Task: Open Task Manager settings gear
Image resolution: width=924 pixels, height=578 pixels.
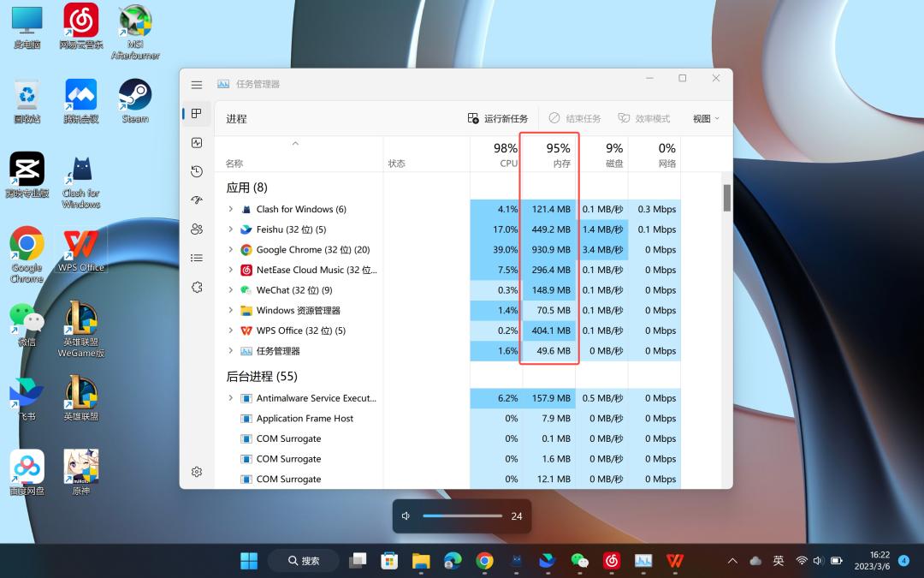Action: (197, 472)
